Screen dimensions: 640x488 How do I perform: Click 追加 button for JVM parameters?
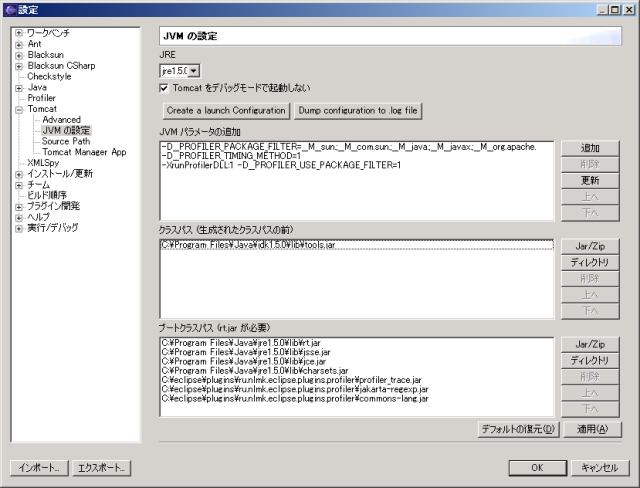coord(590,147)
